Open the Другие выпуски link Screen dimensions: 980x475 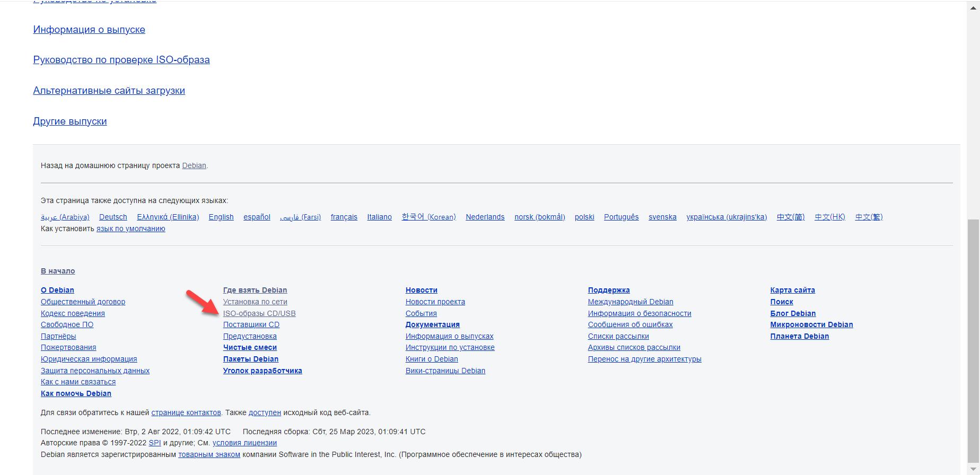[x=70, y=121]
